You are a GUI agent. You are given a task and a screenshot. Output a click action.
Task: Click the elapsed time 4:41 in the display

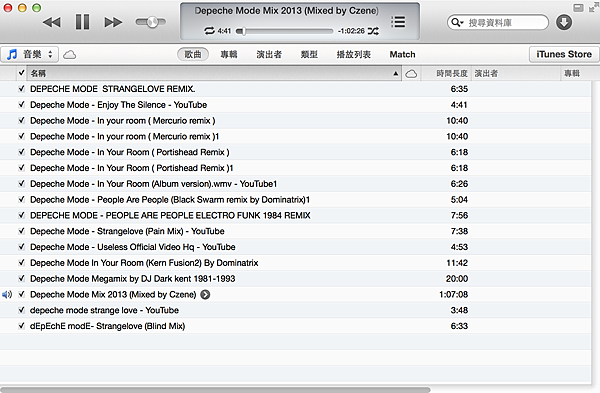tap(224, 31)
